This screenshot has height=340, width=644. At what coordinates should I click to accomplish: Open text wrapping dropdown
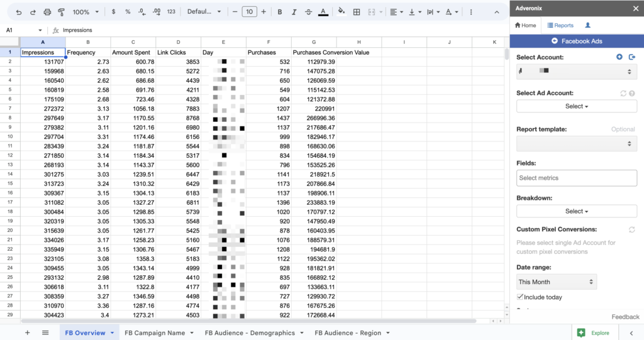[x=433, y=12]
